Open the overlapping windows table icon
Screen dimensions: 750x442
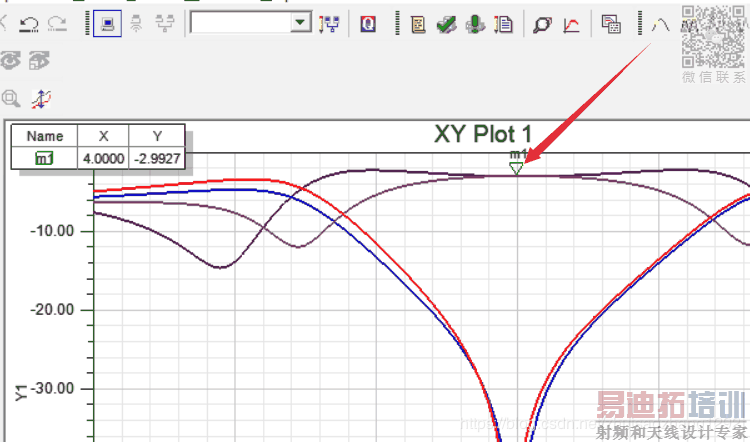[611, 24]
